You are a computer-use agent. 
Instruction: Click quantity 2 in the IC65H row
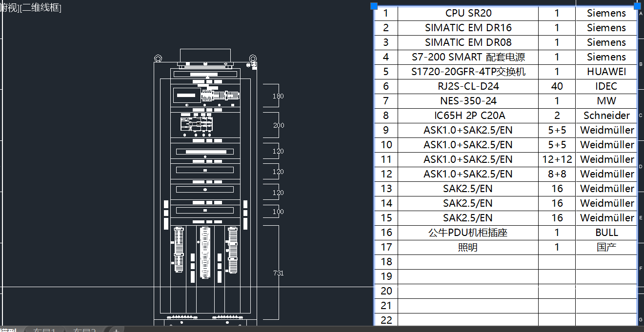point(557,116)
